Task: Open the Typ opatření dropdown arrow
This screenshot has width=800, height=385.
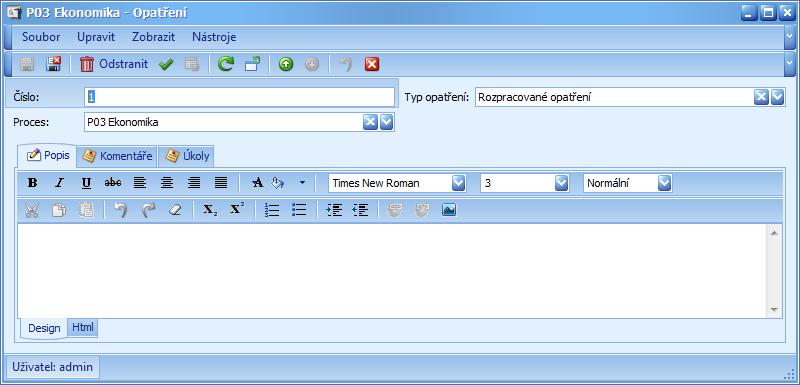Action: tap(777, 97)
